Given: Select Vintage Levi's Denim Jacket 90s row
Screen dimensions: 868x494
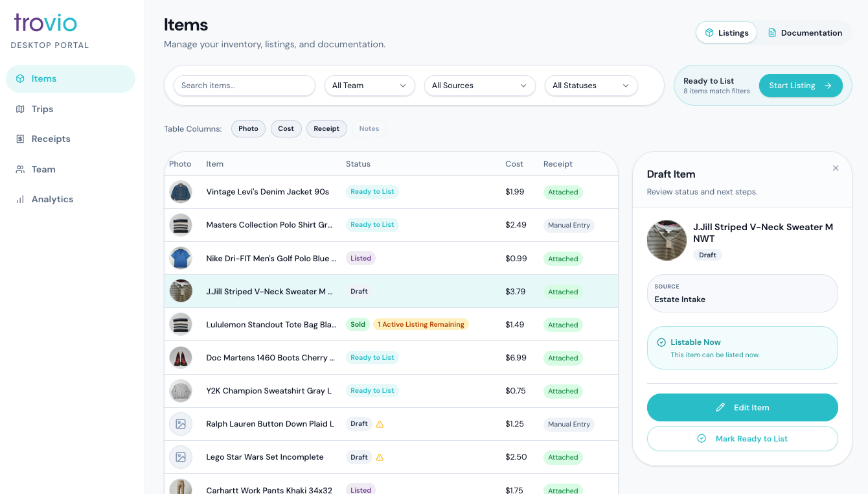Looking at the screenshot, I should click(x=391, y=192).
